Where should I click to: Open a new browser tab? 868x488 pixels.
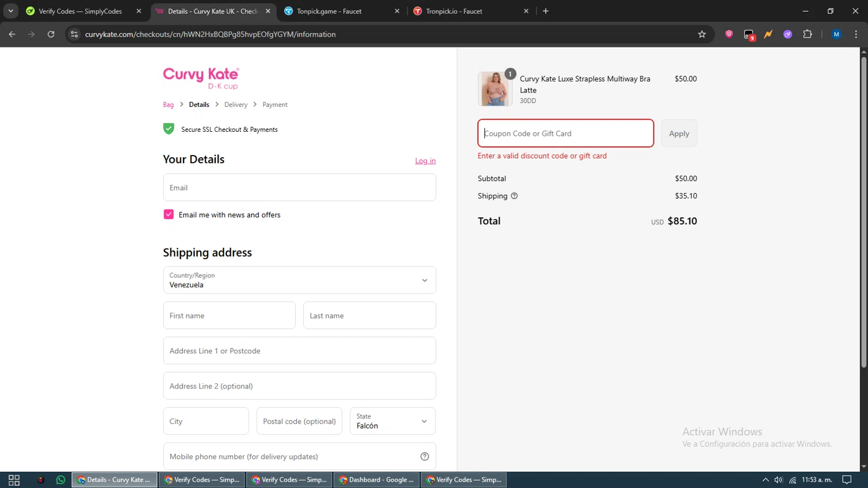coord(546,11)
